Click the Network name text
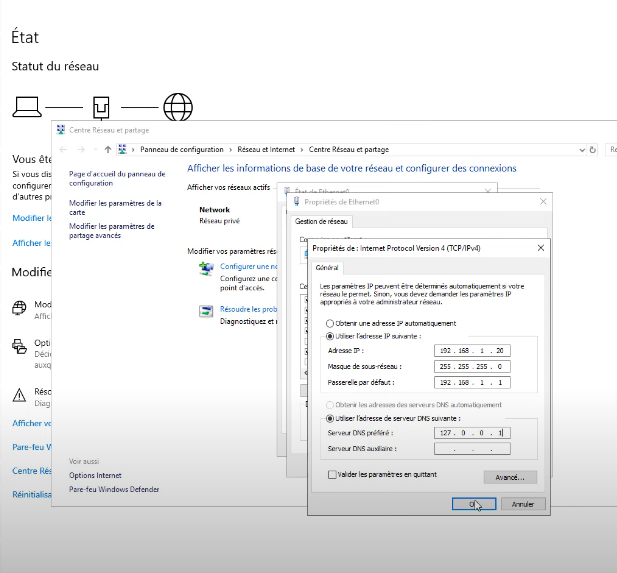This screenshot has width=617, height=573. pyautogui.click(x=214, y=210)
